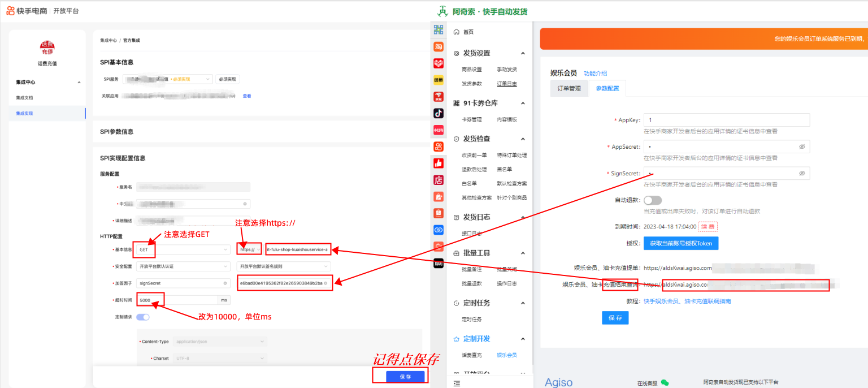The image size is (868, 388).
Task: Reveal the SignSecret value using its eye icon
Action: coord(802,174)
